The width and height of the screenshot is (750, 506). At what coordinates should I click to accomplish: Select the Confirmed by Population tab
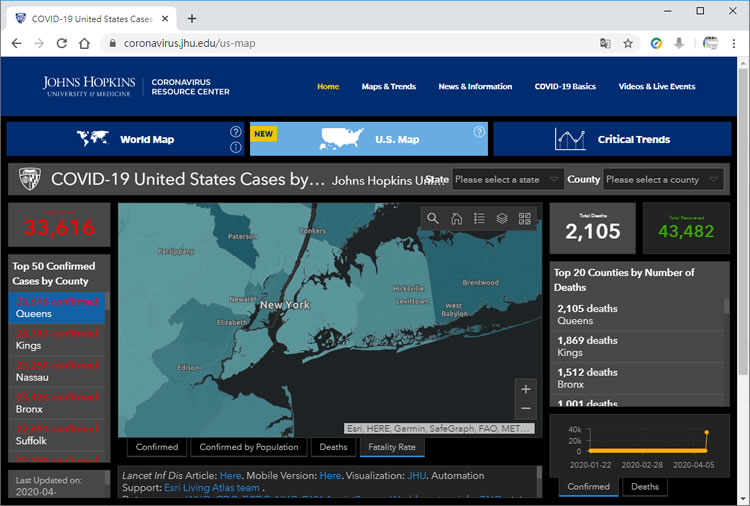(249, 447)
